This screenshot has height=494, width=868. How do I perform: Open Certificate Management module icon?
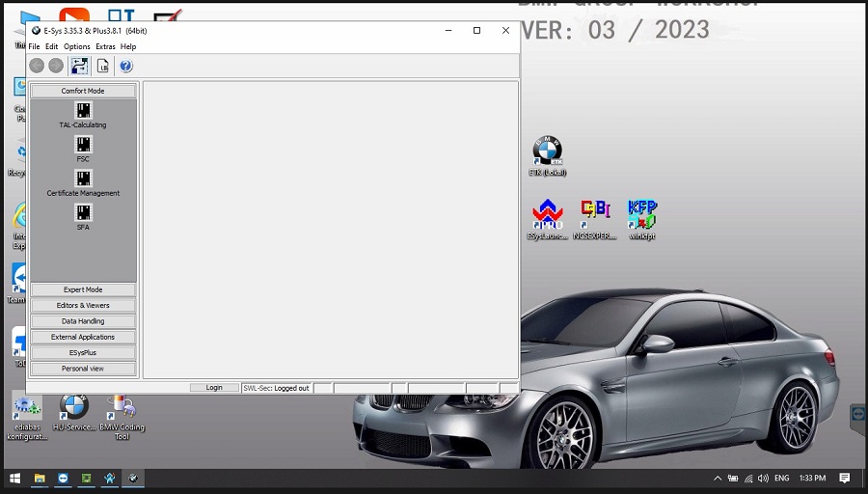(x=83, y=178)
